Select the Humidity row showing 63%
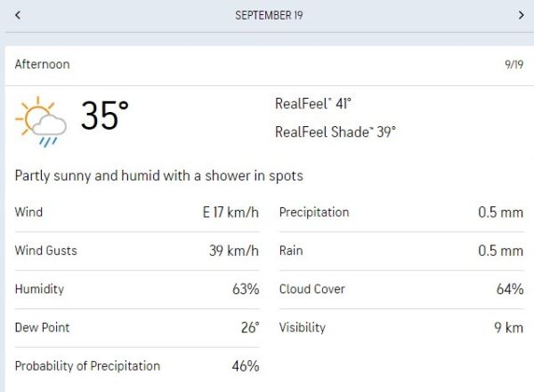Viewport: 534px width, 392px height. [137, 289]
